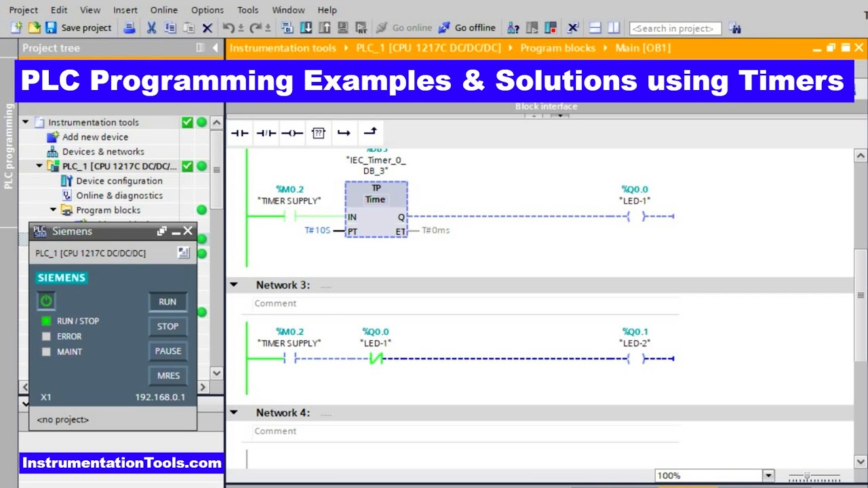Viewport: 868px width, 488px height.
Task: Insert a coil assignment instruction
Action: coord(292,133)
